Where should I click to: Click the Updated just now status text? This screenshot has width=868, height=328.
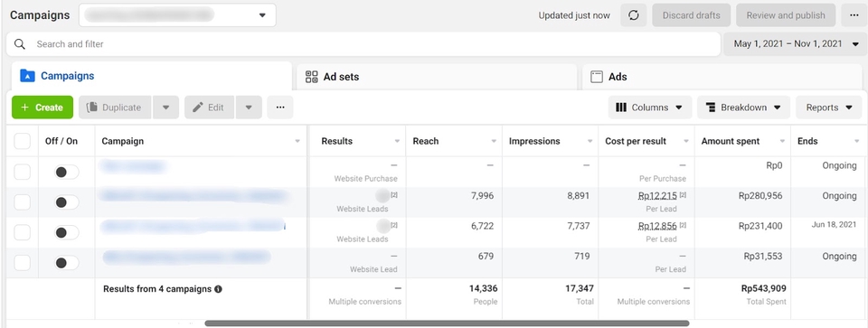[x=574, y=15]
